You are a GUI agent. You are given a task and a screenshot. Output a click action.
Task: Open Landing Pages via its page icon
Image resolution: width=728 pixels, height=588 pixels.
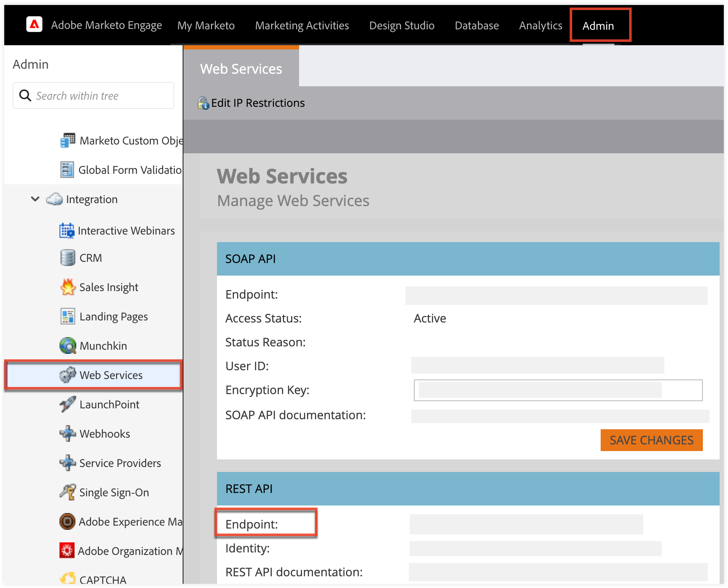click(x=67, y=316)
